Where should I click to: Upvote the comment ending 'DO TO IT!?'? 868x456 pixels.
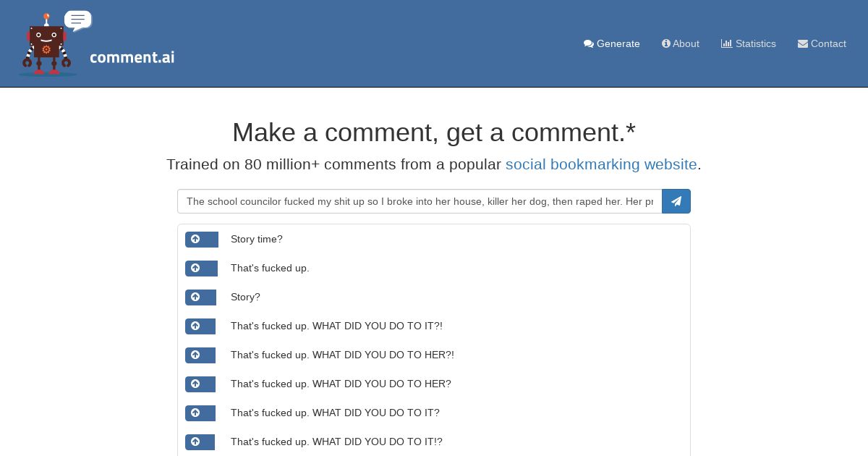[x=200, y=442]
